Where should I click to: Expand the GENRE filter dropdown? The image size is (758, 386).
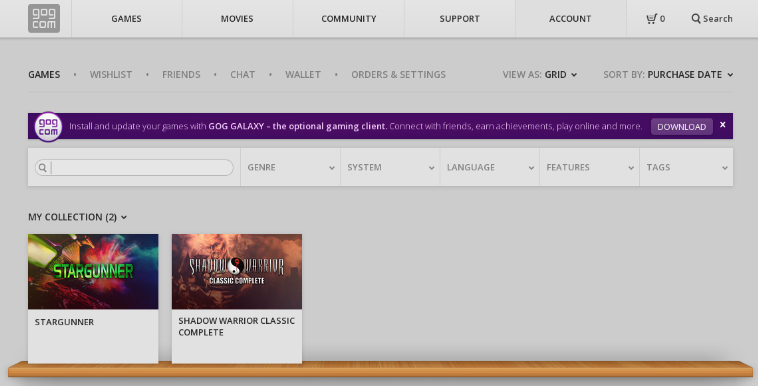[291, 167]
